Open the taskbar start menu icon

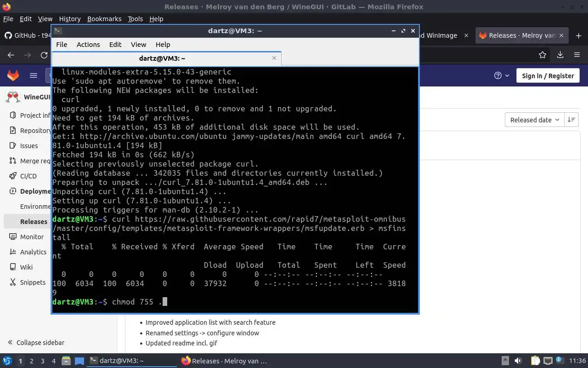[7, 361]
